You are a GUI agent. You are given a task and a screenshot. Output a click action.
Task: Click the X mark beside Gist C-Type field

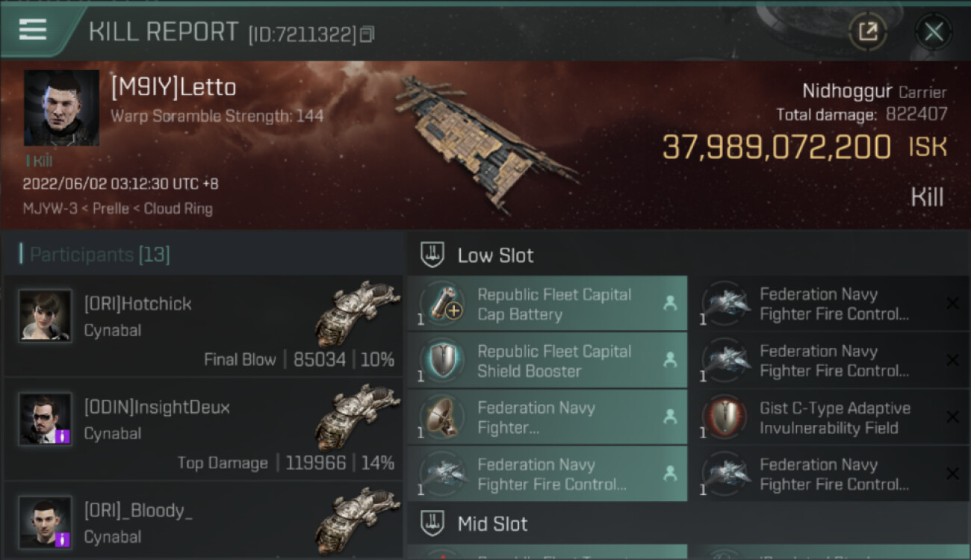coord(952,417)
